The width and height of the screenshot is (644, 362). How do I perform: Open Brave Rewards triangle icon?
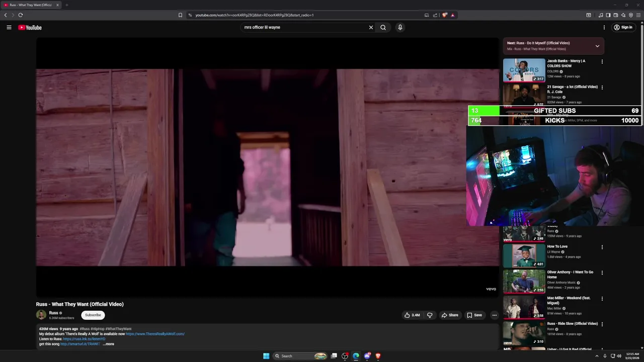pos(452,15)
